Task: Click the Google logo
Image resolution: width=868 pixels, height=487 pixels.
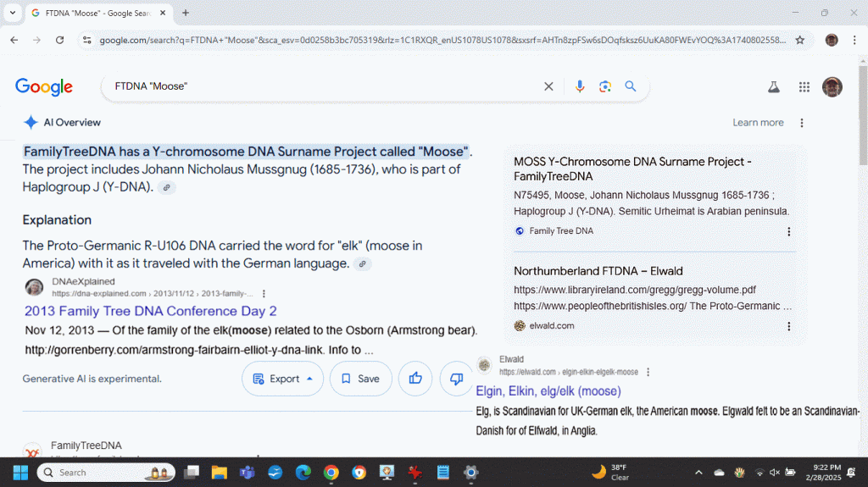Action: pyautogui.click(x=44, y=87)
